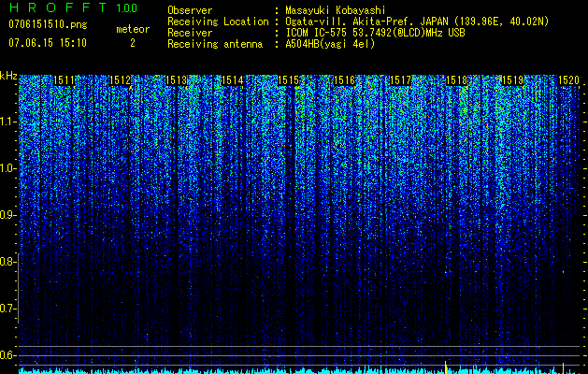Click the Receiving Location label
Viewport: 588px width, 374px height.
[218, 22]
